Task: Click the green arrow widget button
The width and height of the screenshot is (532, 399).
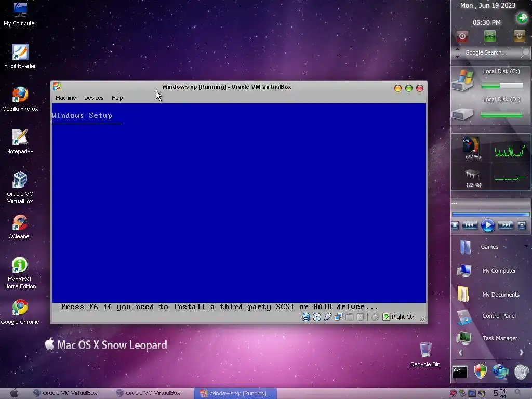Action: 522,18
